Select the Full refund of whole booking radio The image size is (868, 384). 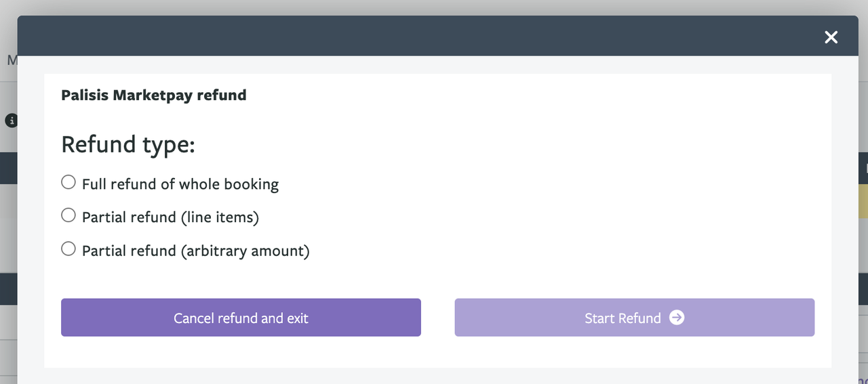coord(68,182)
